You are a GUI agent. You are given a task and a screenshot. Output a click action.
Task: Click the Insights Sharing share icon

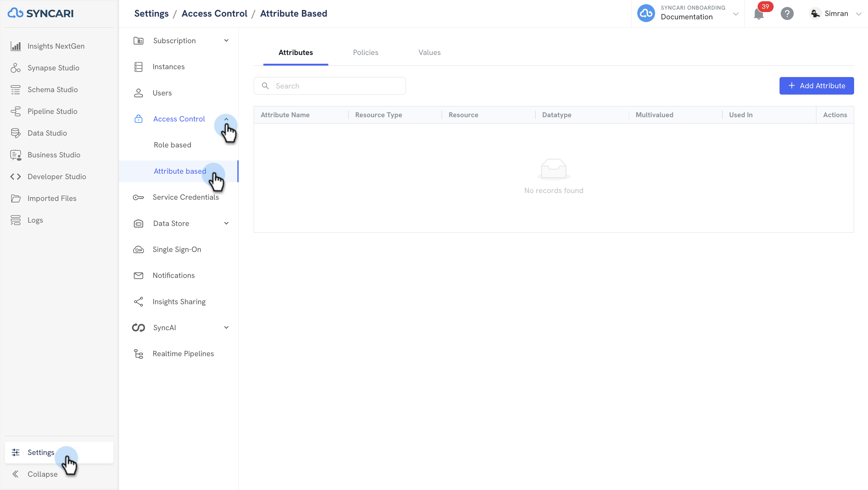click(x=139, y=301)
